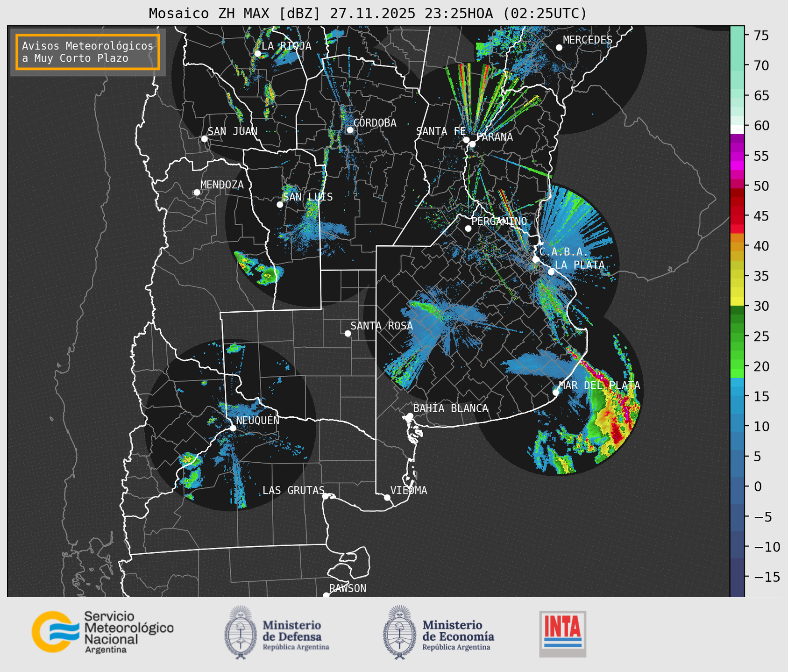Click the INTA logo
The image size is (788, 672).
[563, 634]
